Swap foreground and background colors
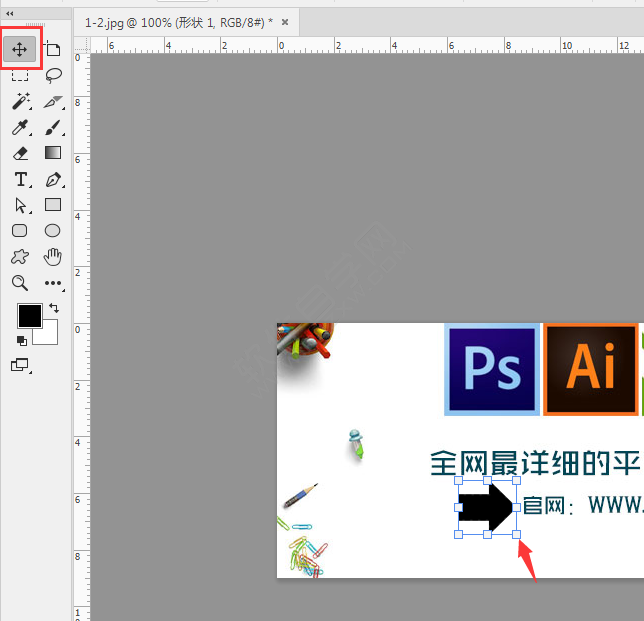The image size is (644, 621). tap(54, 308)
